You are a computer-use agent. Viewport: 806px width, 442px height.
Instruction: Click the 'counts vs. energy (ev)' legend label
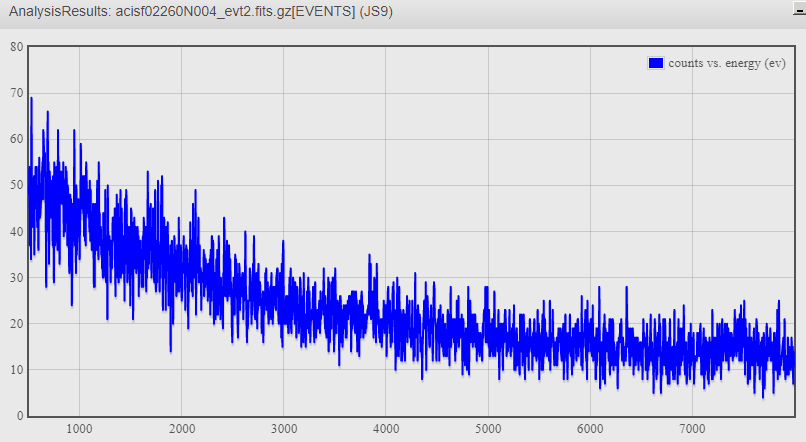point(726,63)
